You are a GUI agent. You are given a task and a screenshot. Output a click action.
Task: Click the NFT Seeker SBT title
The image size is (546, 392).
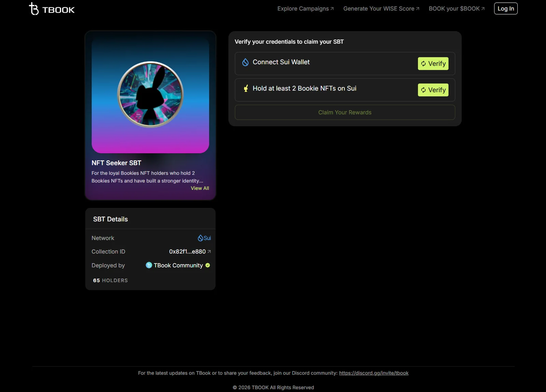click(116, 163)
